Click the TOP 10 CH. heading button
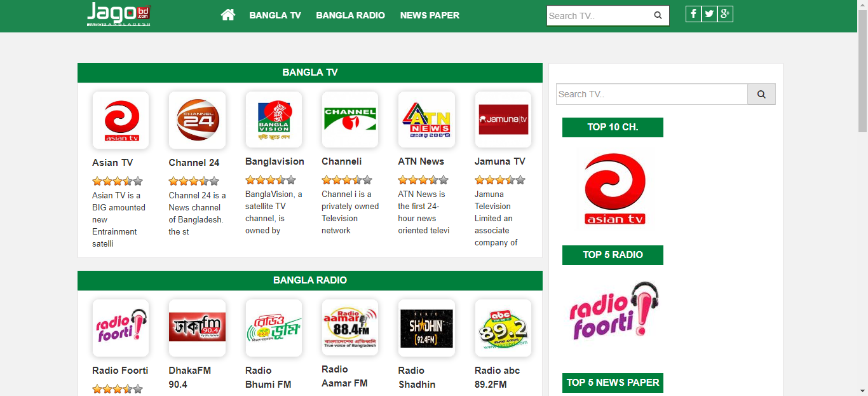The height and width of the screenshot is (396, 868). point(613,127)
